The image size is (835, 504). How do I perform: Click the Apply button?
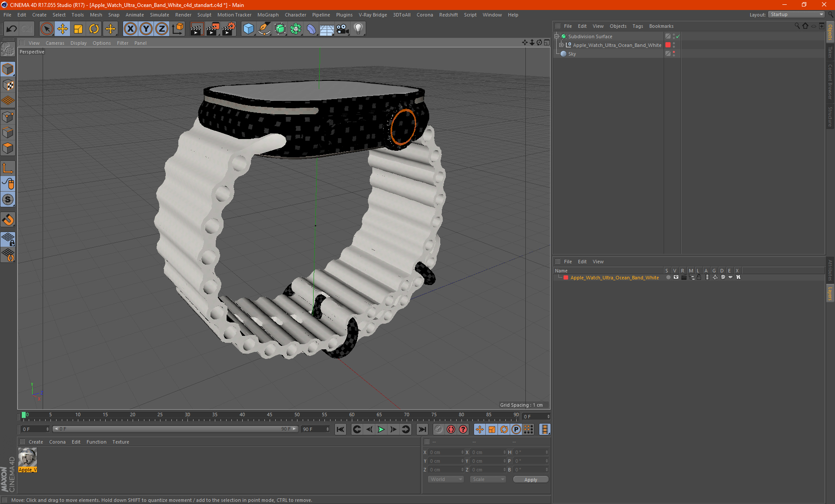point(530,480)
